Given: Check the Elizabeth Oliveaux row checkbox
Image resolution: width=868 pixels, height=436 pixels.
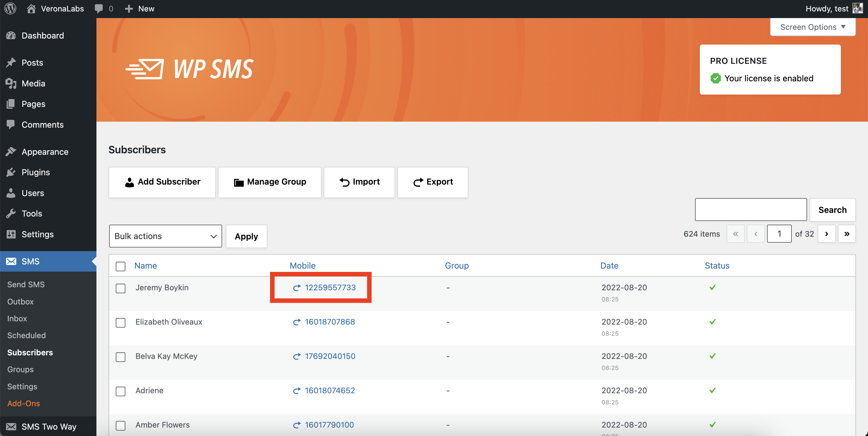Looking at the screenshot, I should (120, 322).
